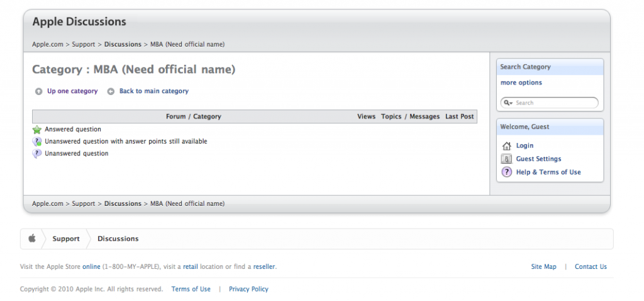Click Discussions in the top breadcrumb
Image resolution: width=644 pixels, height=301 pixels.
[x=123, y=45]
